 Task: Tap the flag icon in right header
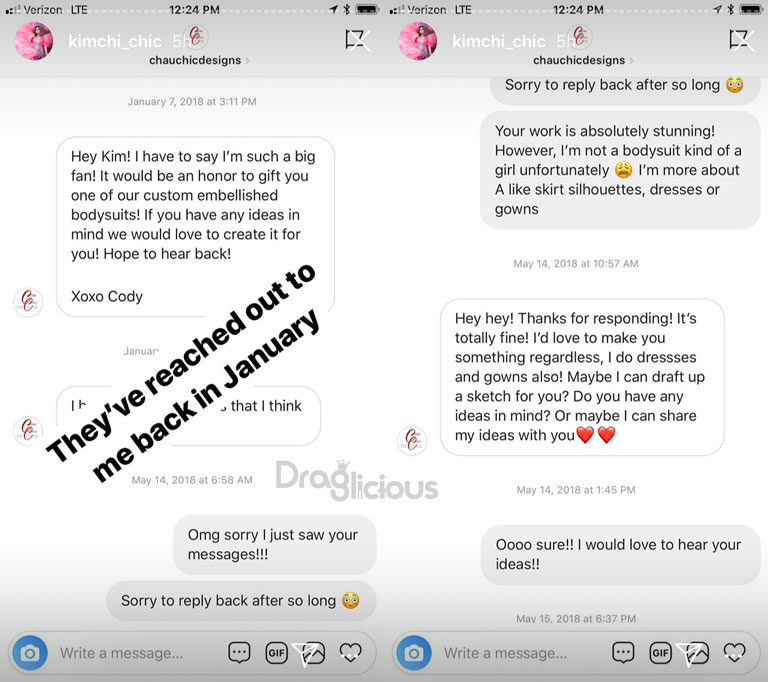coord(742,40)
